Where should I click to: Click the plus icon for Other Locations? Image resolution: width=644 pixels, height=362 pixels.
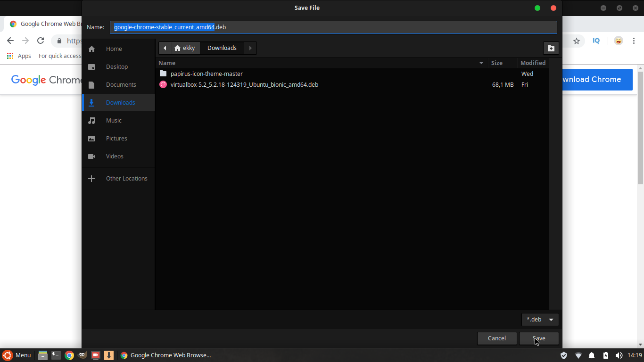coord(91,179)
